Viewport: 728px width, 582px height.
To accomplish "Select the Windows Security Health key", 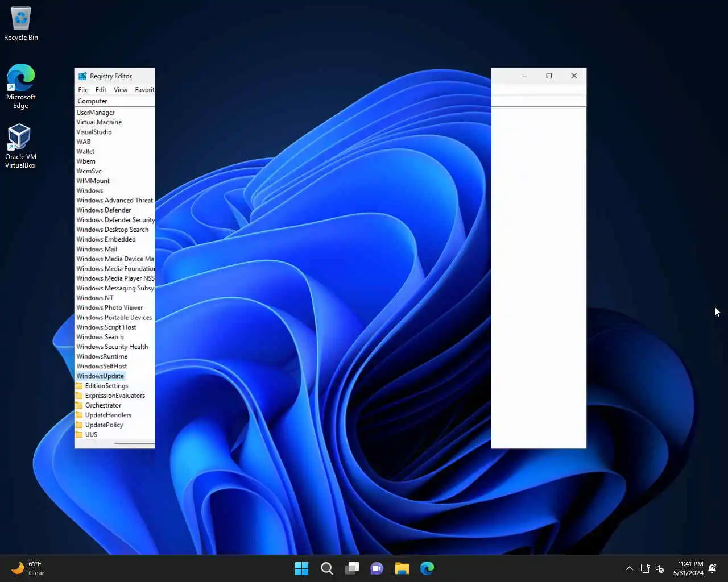I will click(112, 347).
